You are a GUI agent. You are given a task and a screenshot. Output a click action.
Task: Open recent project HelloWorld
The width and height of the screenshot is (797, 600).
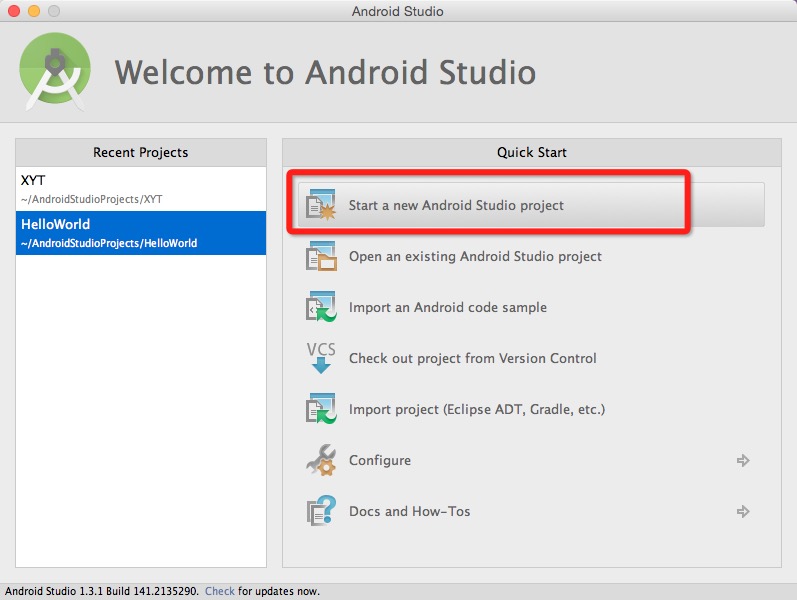[141, 233]
